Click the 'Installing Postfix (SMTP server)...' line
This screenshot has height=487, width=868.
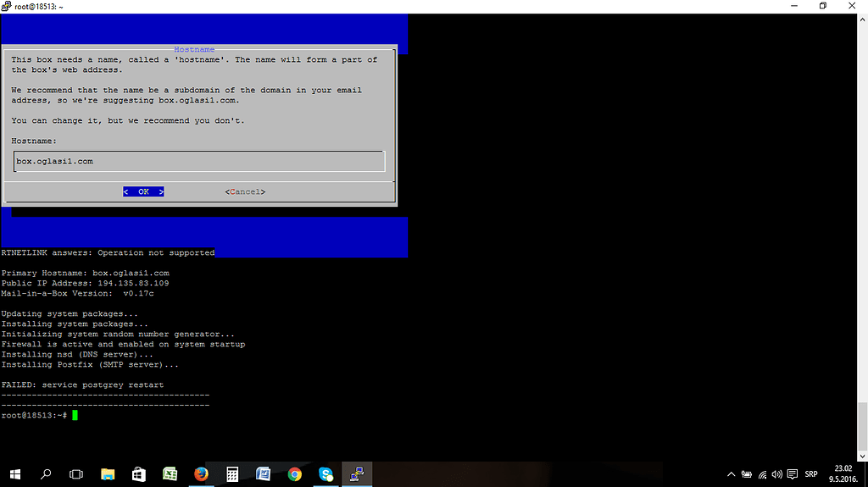(x=90, y=365)
